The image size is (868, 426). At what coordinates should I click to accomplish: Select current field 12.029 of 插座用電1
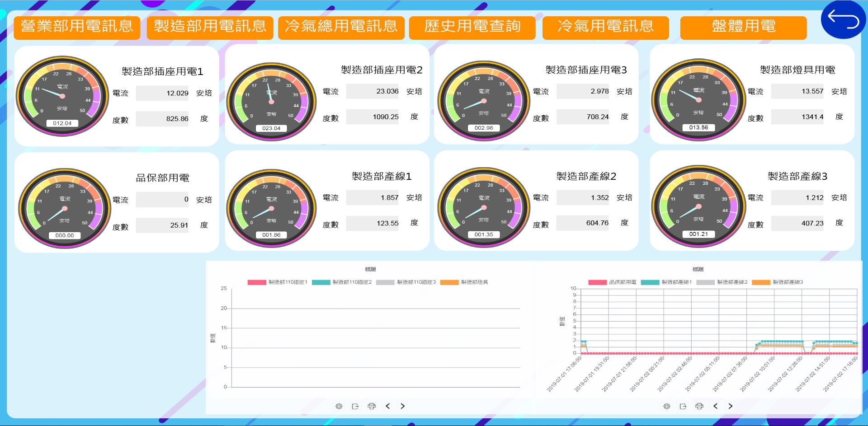coord(162,93)
